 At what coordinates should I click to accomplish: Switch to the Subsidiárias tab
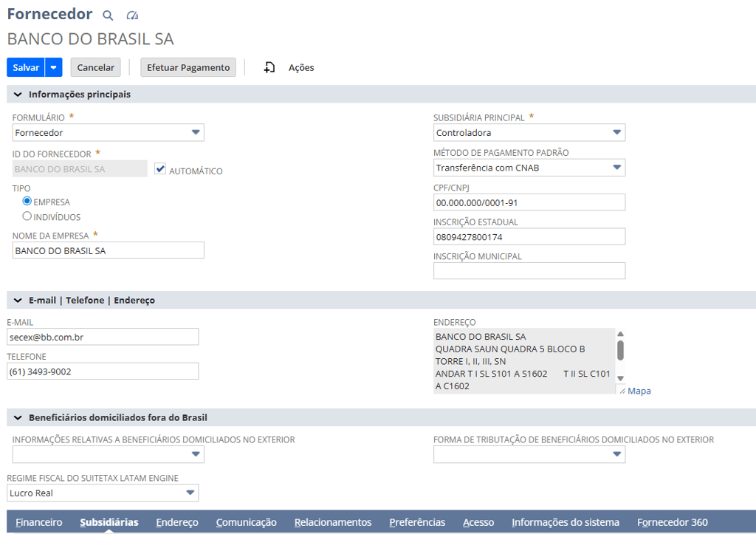coord(109,522)
